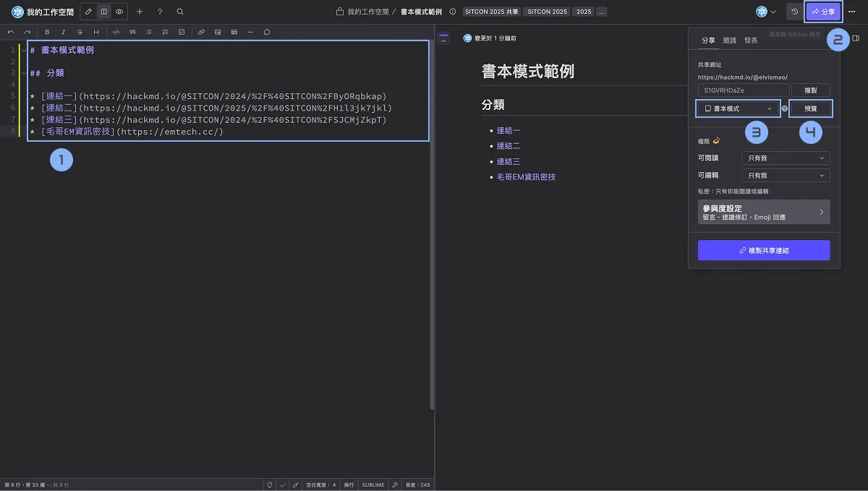
Task: Switch to the 邀請 tab
Action: click(x=731, y=40)
